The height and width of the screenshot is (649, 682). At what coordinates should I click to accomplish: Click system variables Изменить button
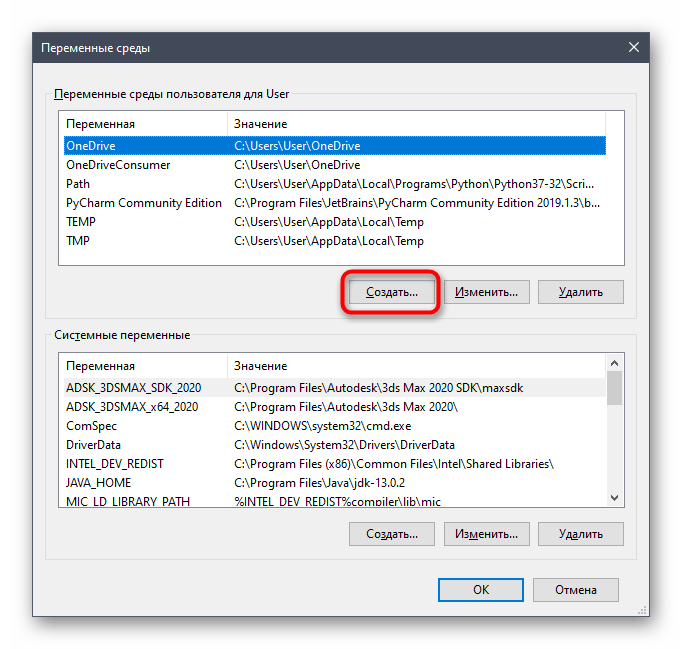pos(486,533)
